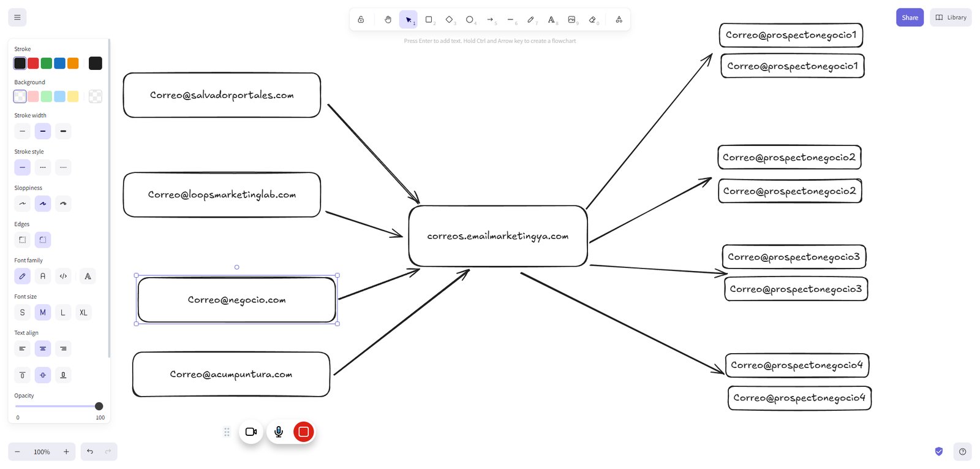Choose thin stroke width
The image size is (980, 469).
click(x=23, y=131)
